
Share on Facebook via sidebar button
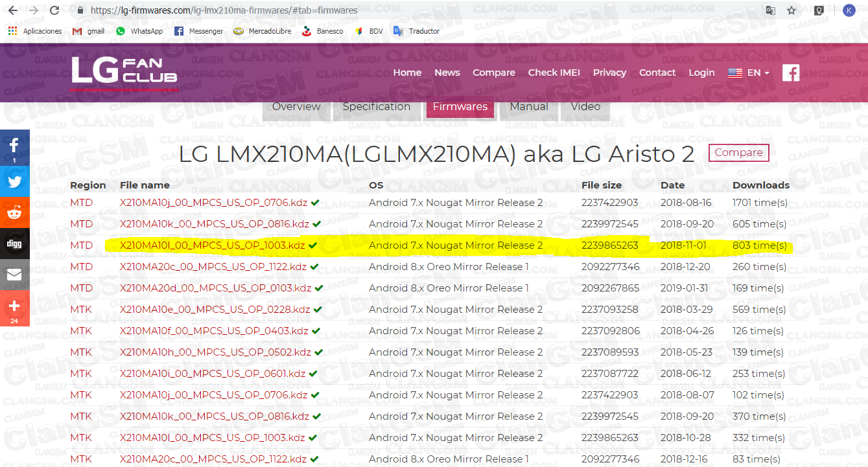point(14,148)
